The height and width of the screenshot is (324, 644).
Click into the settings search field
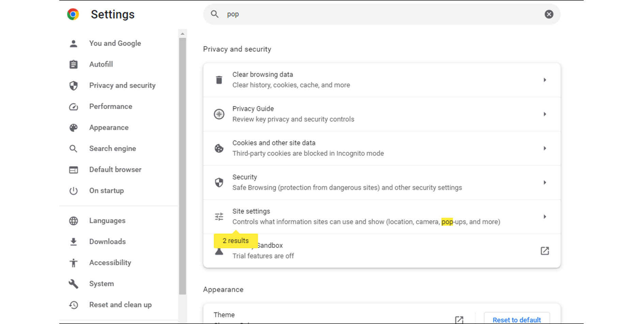tap(375, 14)
